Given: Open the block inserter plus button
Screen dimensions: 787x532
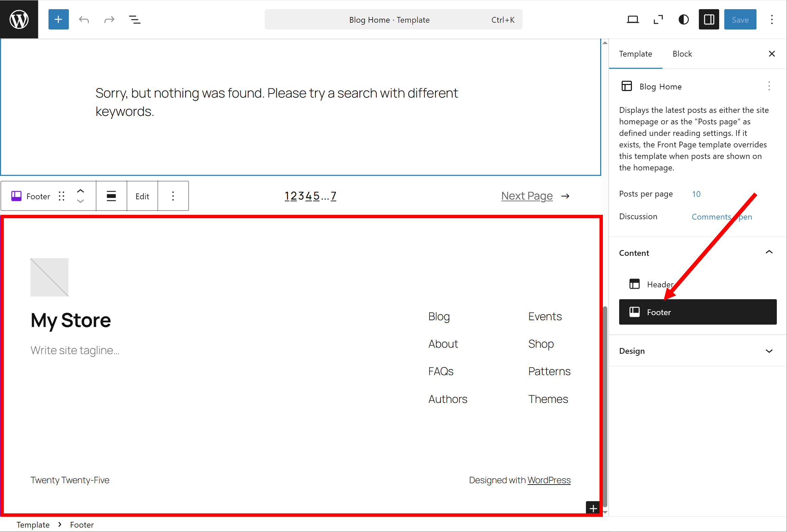Looking at the screenshot, I should tap(58, 19).
